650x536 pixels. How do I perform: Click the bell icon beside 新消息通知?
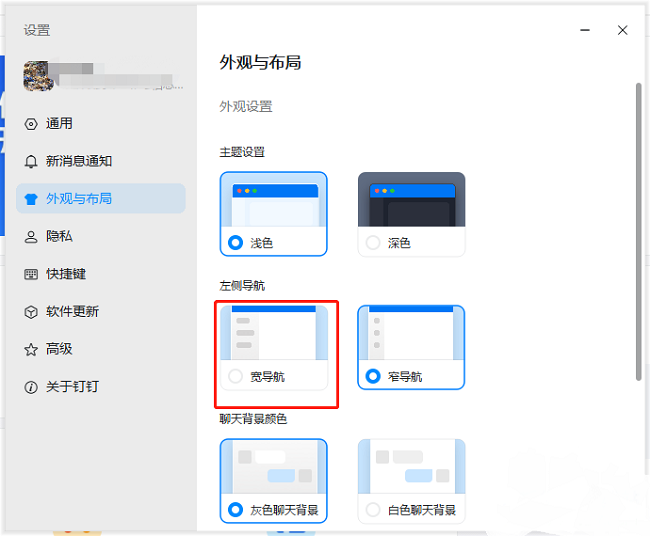click(x=31, y=161)
